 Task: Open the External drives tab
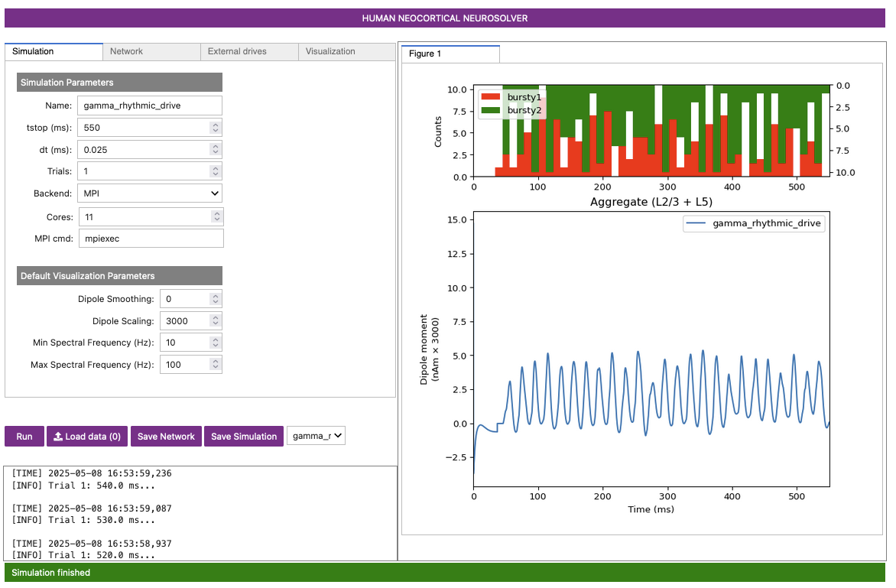249,51
